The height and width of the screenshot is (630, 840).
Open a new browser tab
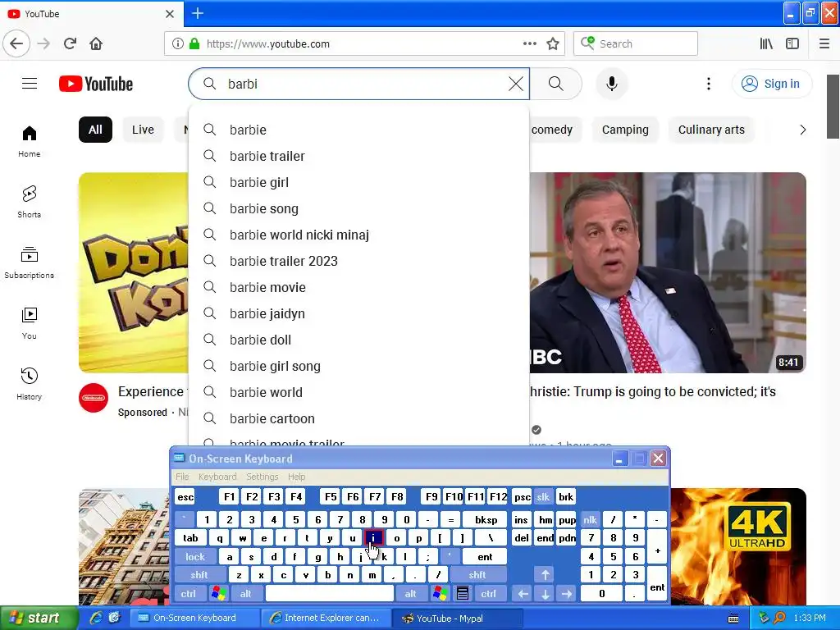coord(198,13)
